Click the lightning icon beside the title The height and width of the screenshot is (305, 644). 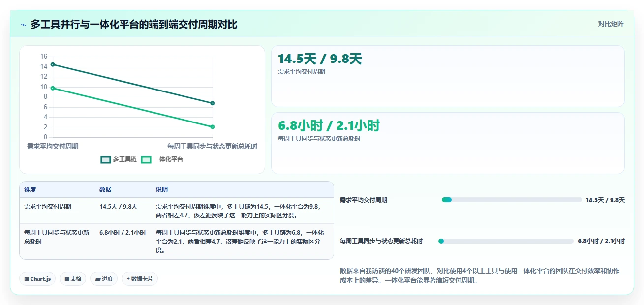coord(24,24)
